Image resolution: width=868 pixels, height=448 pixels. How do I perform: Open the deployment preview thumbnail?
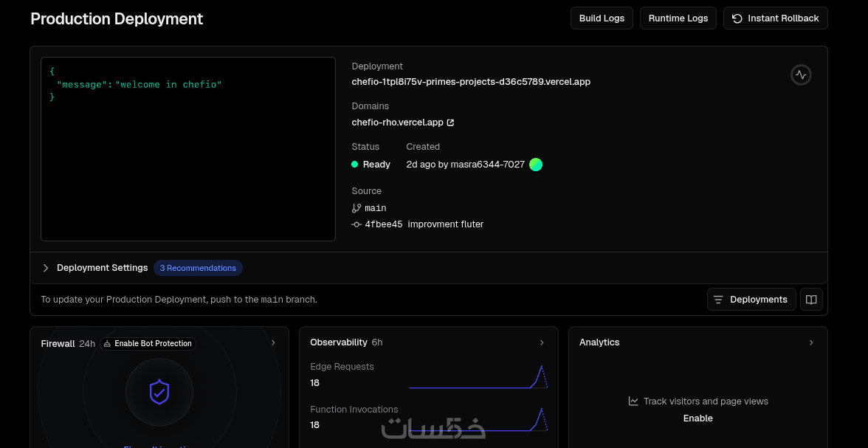188,149
